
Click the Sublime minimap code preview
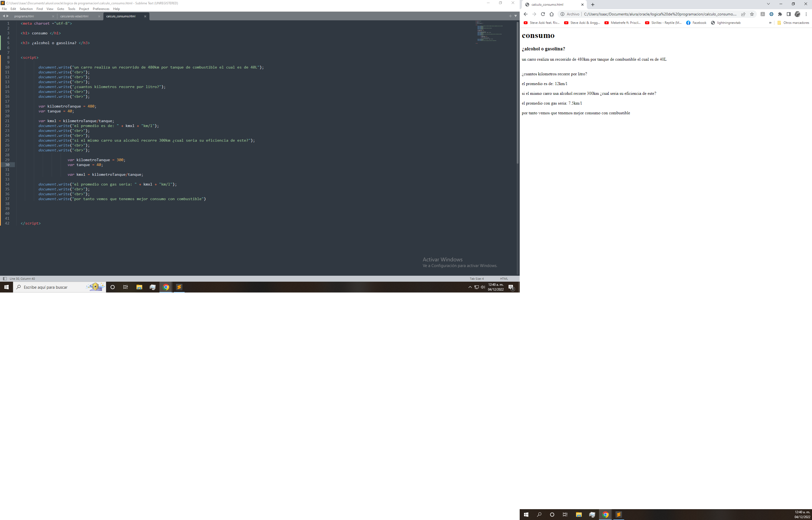[x=489, y=32]
